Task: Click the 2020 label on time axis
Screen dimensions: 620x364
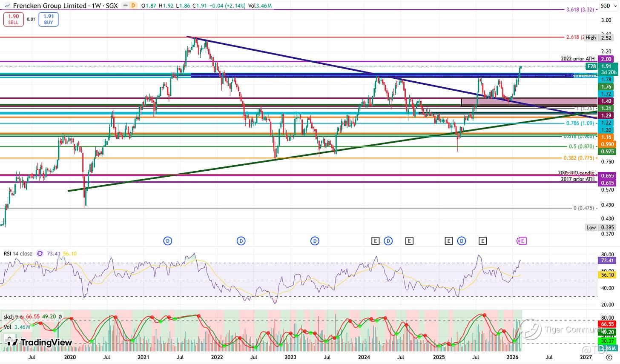Action: (x=69, y=358)
